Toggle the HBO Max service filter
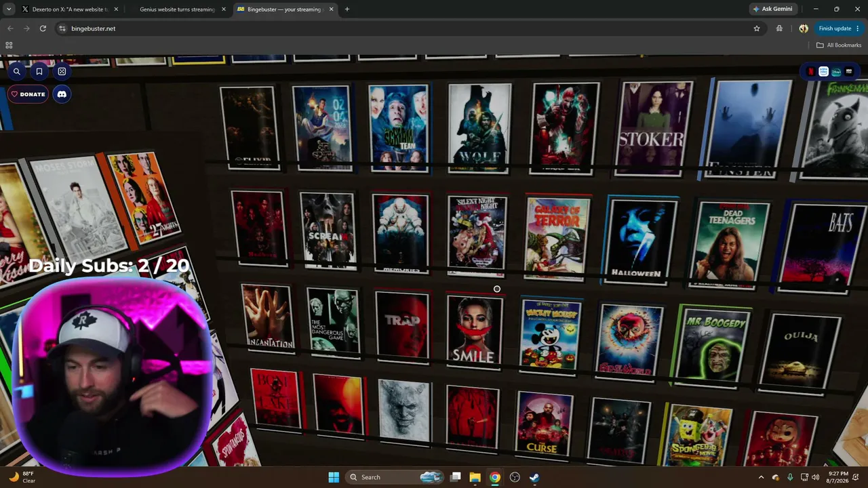Viewport: 868px width, 488px height. coord(849,72)
